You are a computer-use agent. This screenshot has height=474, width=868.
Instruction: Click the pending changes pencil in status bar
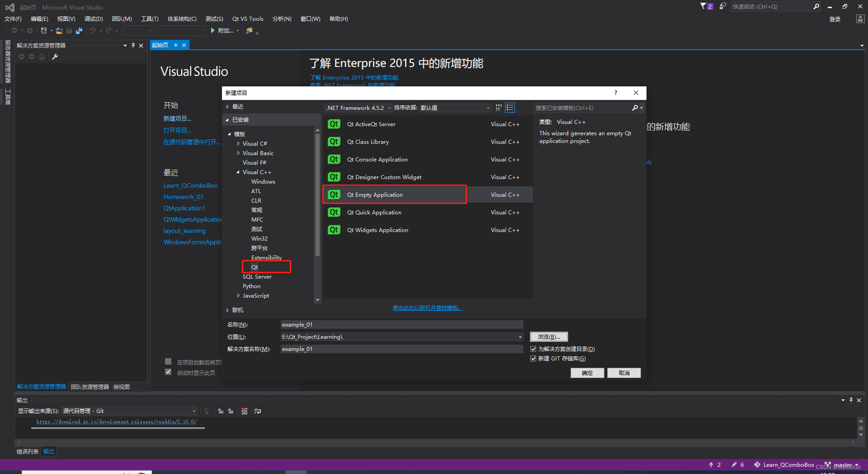point(734,465)
